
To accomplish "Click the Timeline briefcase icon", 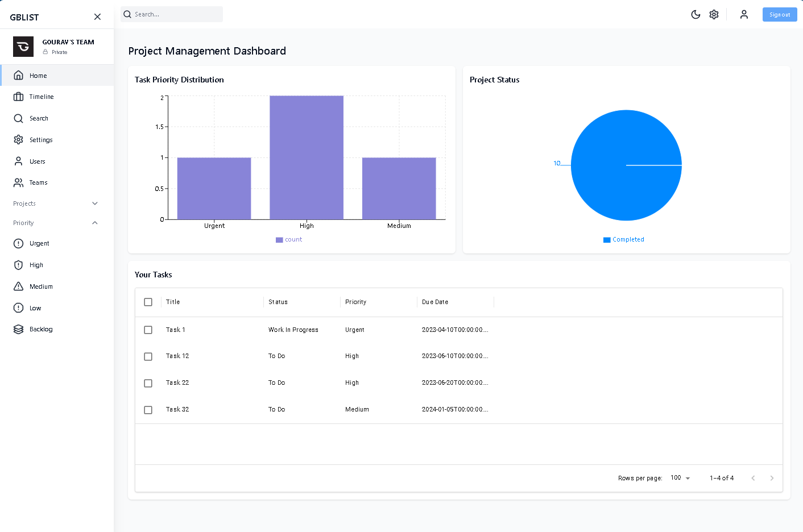I will [x=18, y=97].
